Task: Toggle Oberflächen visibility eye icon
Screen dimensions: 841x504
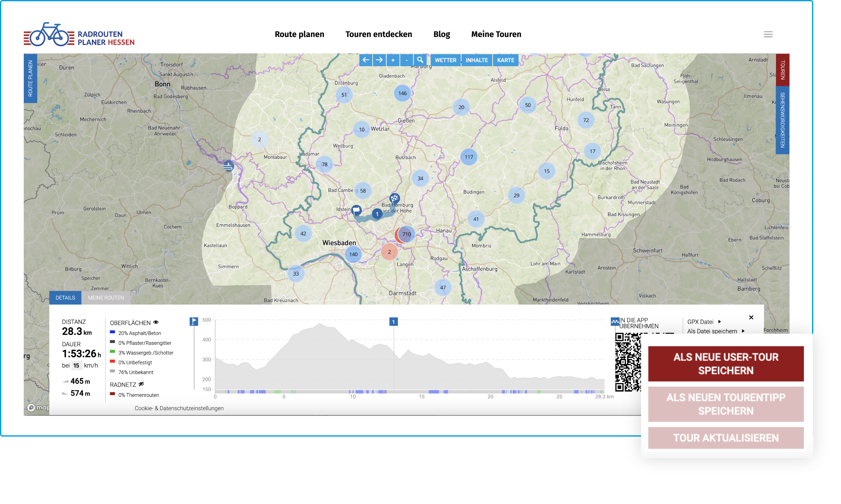Action: (156, 322)
